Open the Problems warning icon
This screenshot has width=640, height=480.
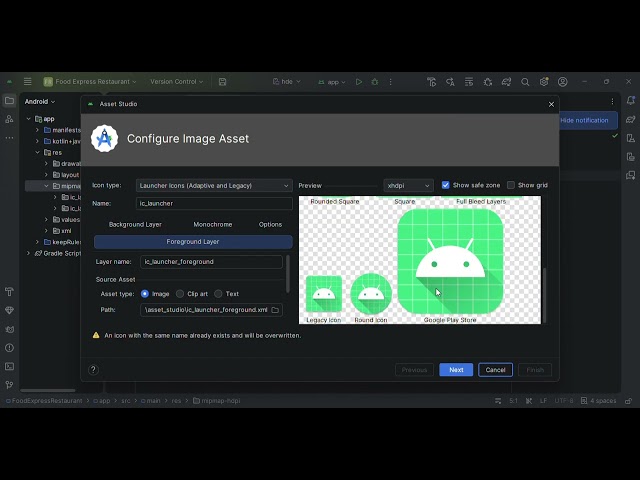coord(9,348)
